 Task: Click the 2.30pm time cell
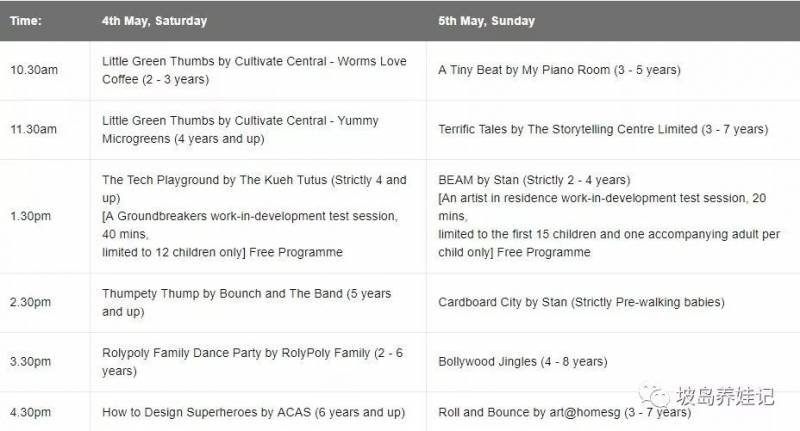(x=30, y=302)
